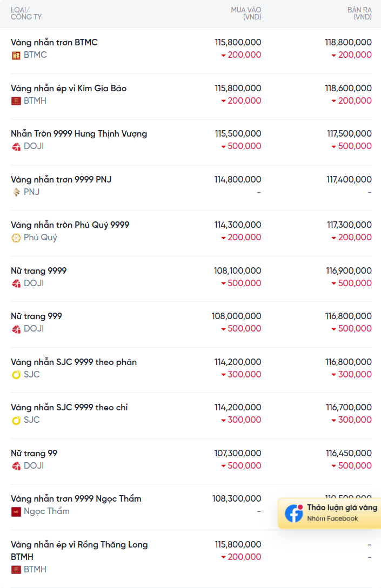Click the Phú Quý logo icon
The image size is (381, 588).
16,238
